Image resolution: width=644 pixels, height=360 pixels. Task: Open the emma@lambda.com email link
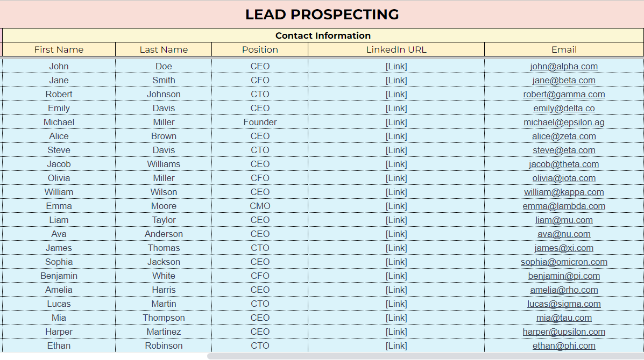click(564, 206)
